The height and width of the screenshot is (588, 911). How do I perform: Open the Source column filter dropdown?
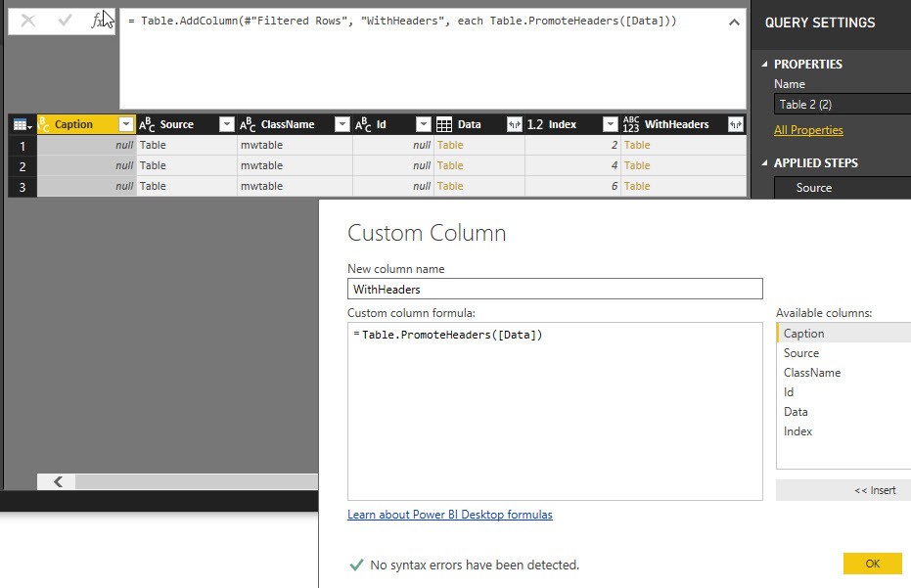pos(227,124)
